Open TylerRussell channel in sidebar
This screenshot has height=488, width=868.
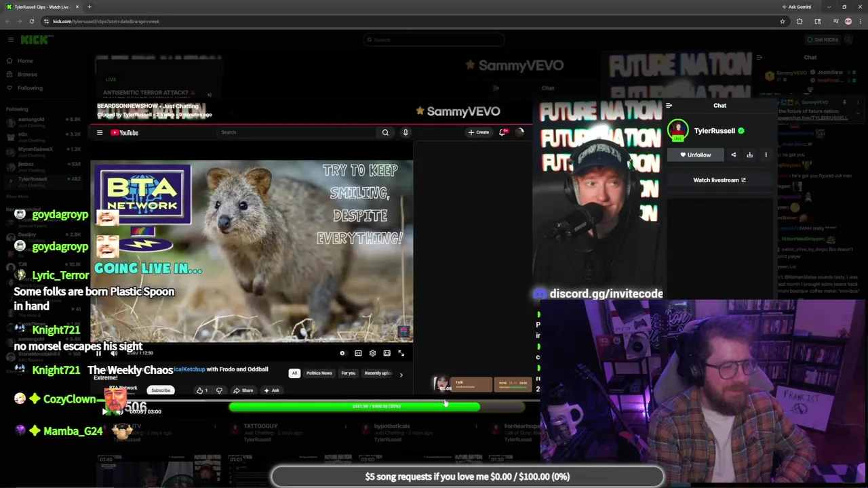(x=42, y=182)
